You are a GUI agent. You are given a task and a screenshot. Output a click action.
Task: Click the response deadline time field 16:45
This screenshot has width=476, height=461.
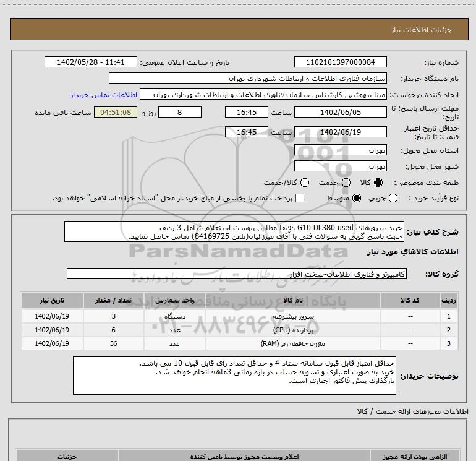247,113
